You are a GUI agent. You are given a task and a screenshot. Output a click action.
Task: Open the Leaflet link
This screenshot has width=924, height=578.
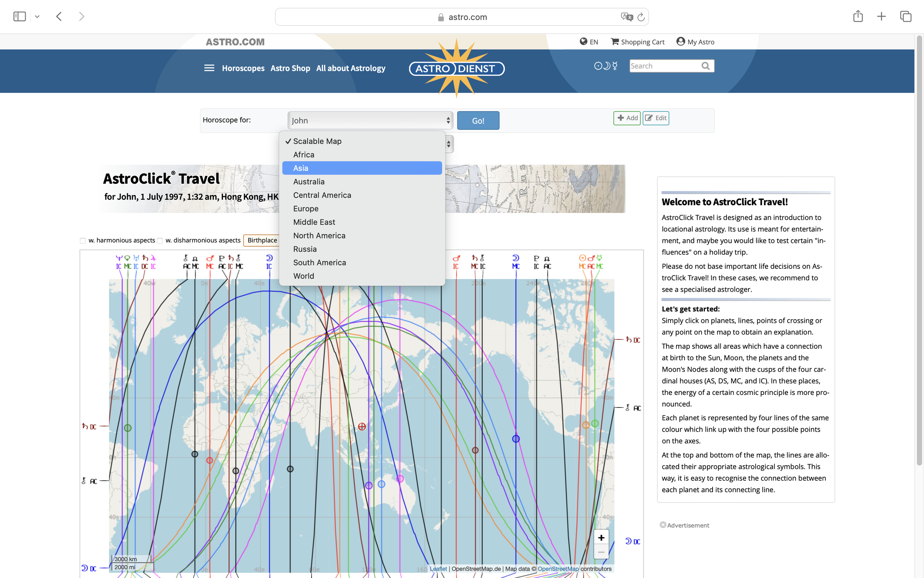coord(438,569)
